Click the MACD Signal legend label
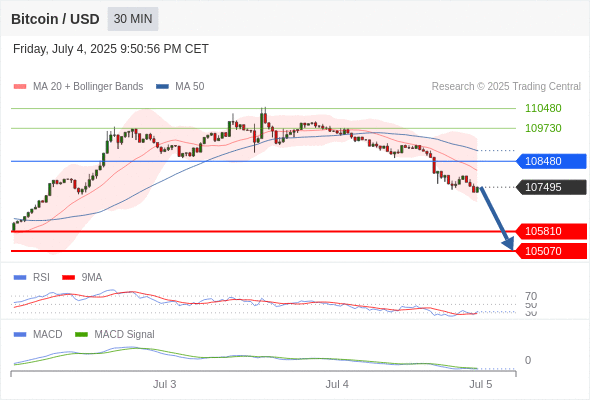The width and height of the screenshot is (590, 400). [124, 335]
